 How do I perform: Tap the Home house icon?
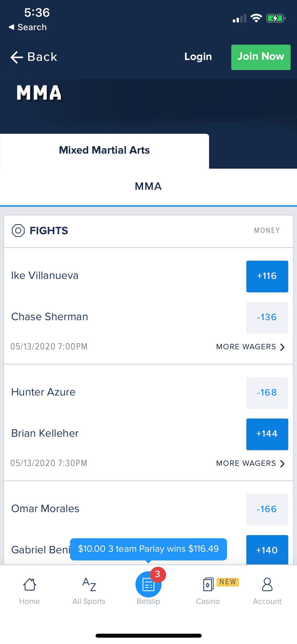pos(30,584)
